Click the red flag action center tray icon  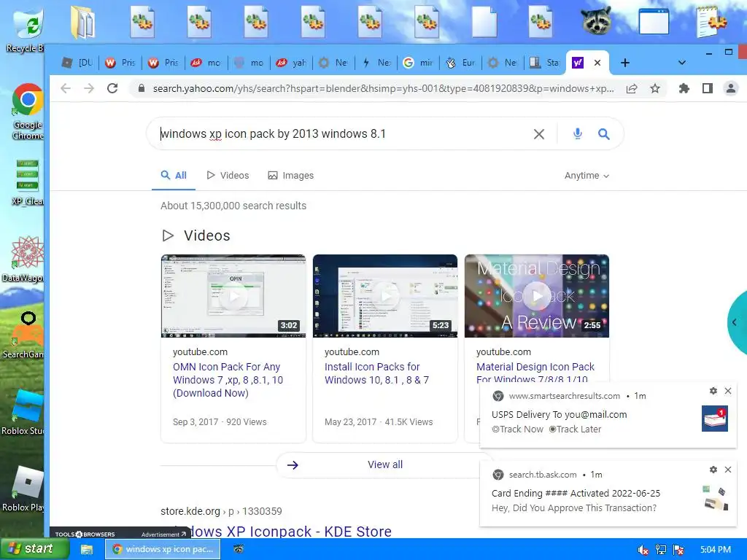pos(678,550)
